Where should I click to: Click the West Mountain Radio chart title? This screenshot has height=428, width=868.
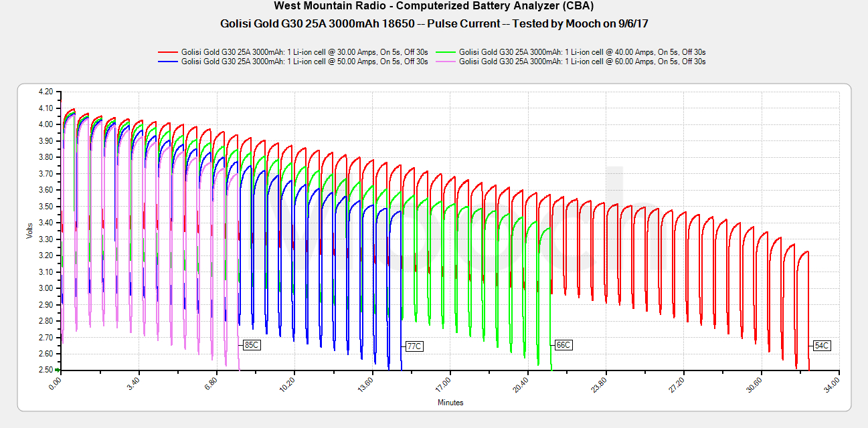434,6
